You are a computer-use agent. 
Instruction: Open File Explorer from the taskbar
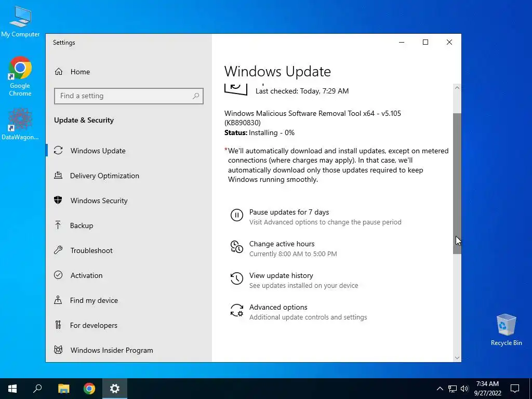(x=63, y=389)
